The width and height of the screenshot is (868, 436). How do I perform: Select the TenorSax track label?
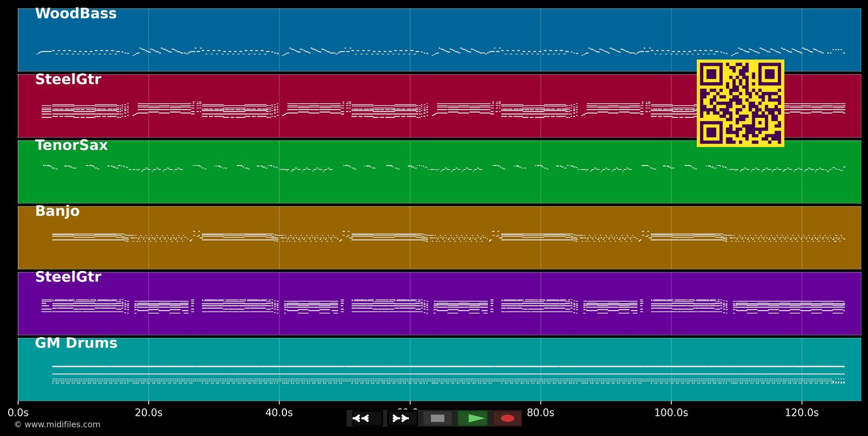[71, 146]
